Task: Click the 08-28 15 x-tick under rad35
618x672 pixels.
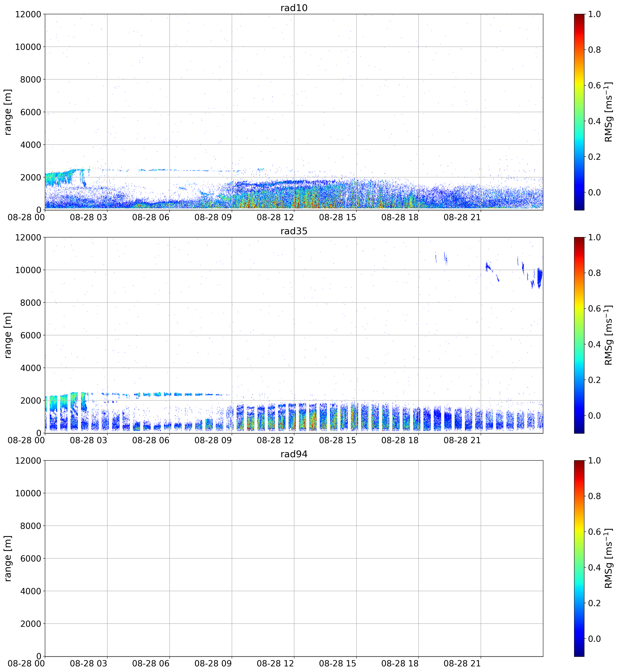Action: pos(338,440)
